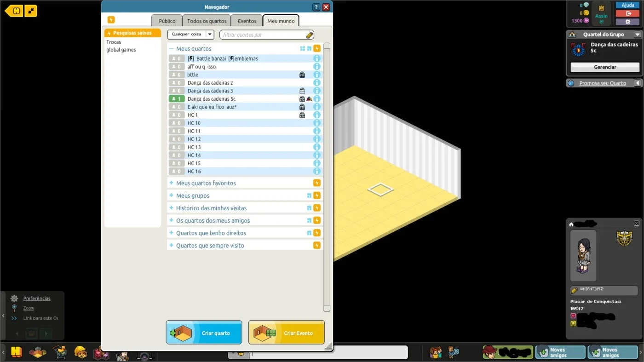Open the shop cart icon in bottom toolbar
This screenshot has height=362, width=644.
(x=59, y=352)
